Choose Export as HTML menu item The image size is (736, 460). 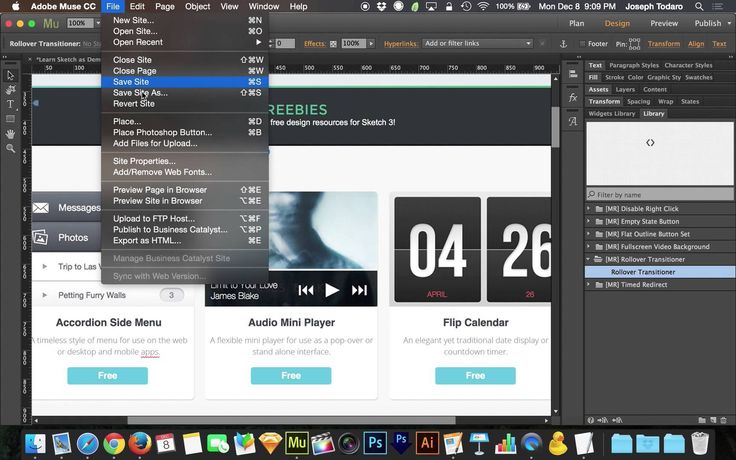[185, 240]
